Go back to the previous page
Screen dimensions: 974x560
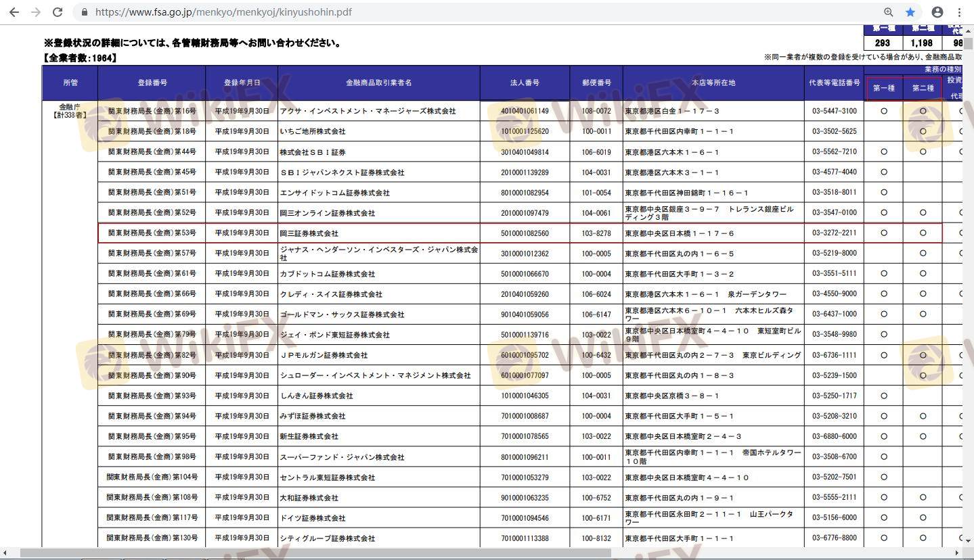(14, 12)
